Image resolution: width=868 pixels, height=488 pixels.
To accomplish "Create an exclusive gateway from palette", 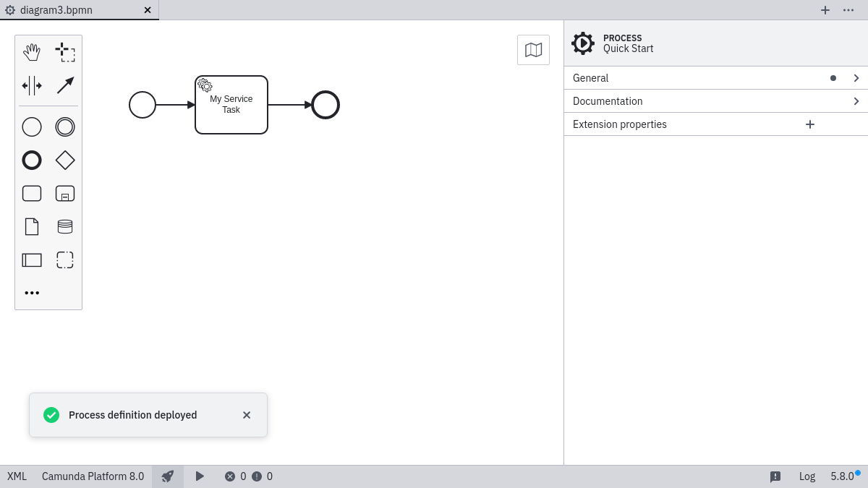I will (x=65, y=160).
